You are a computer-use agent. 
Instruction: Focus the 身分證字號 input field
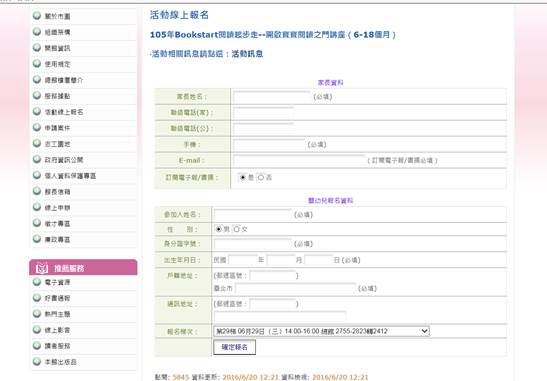click(x=253, y=244)
